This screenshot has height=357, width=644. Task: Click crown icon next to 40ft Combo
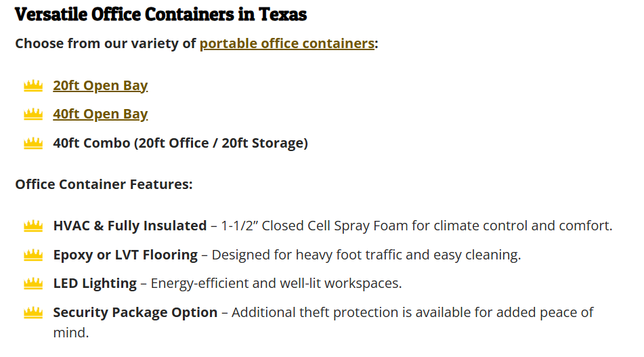tap(33, 144)
